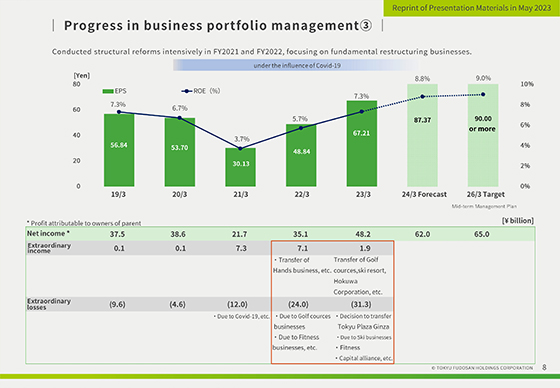Click the page number 8

(544, 367)
